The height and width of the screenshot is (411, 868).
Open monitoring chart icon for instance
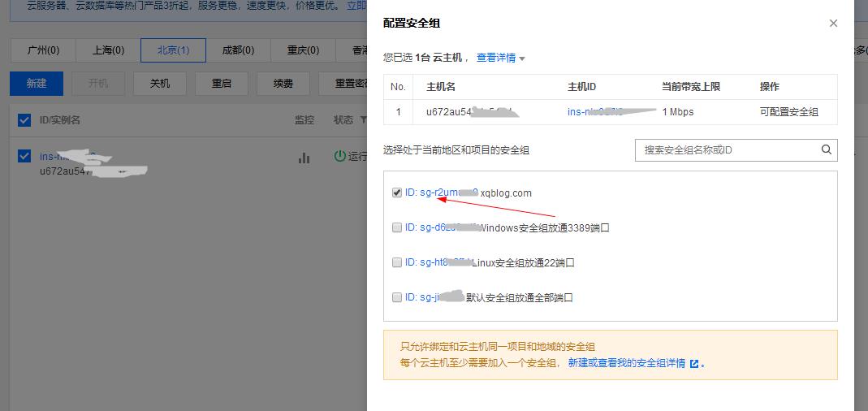(x=304, y=158)
